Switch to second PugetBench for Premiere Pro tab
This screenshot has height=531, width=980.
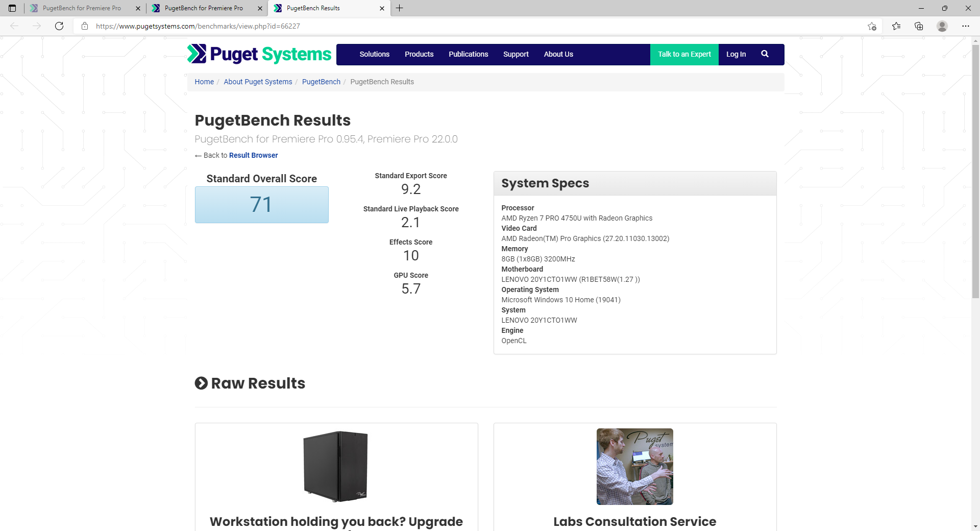(x=204, y=8)
